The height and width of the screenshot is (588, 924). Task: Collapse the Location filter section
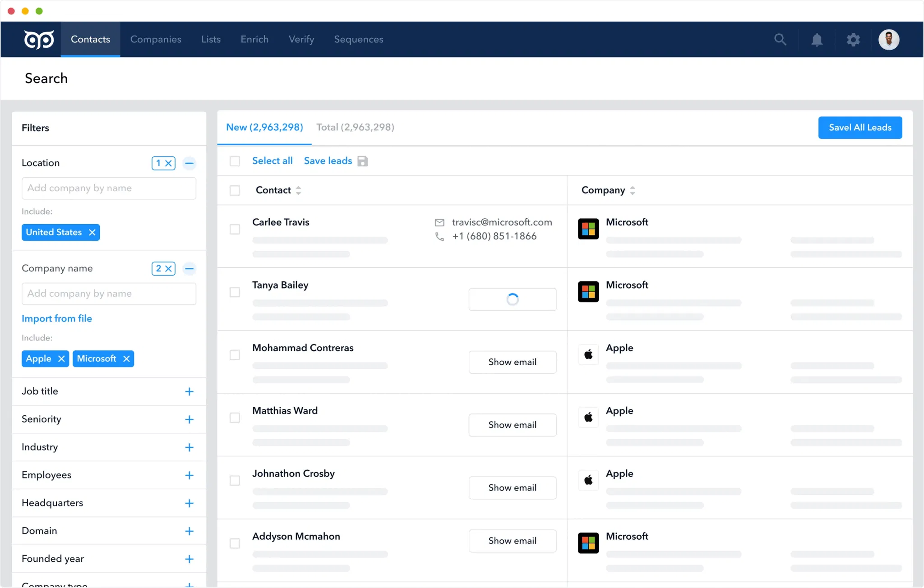coord(189,163)
